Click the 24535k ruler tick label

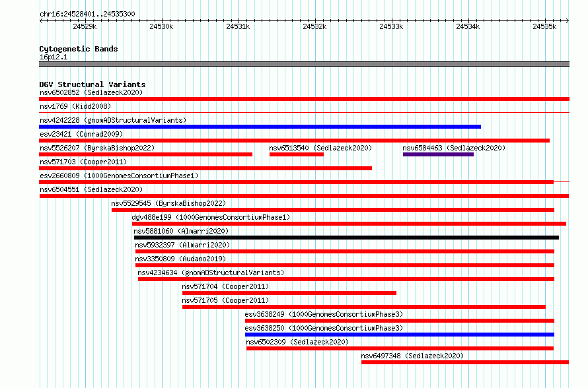(x=544, y=26)
